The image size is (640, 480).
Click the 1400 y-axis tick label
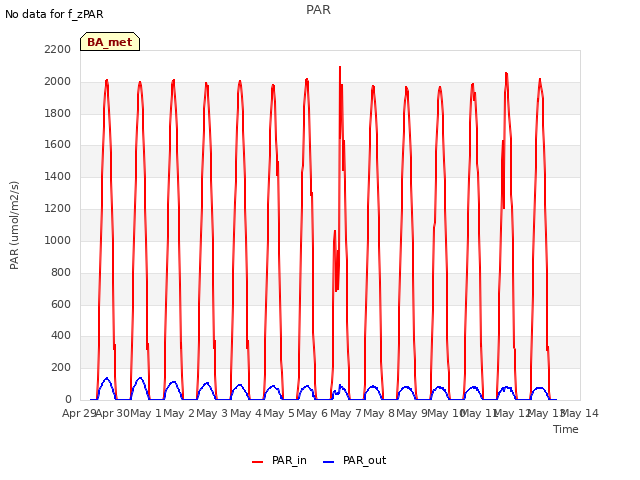(58, 177)
